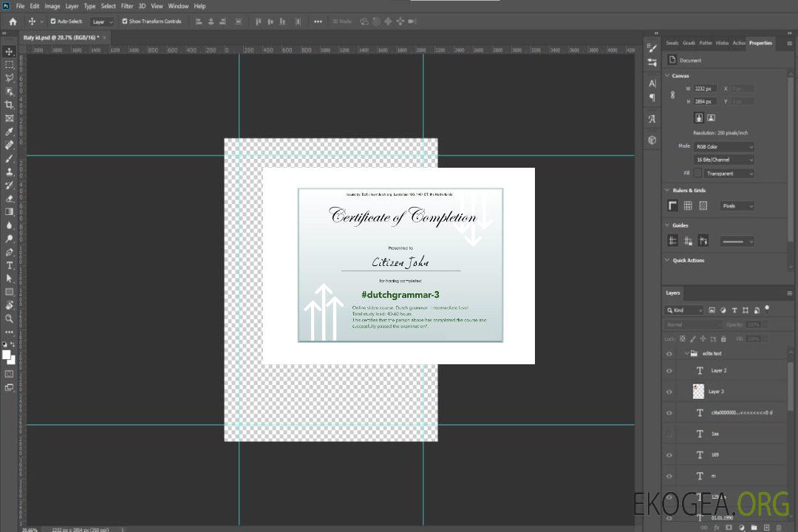Viewport: 798px width, 532px height.
Task: Select the Layer 3 layer
Action: (717, 392)
